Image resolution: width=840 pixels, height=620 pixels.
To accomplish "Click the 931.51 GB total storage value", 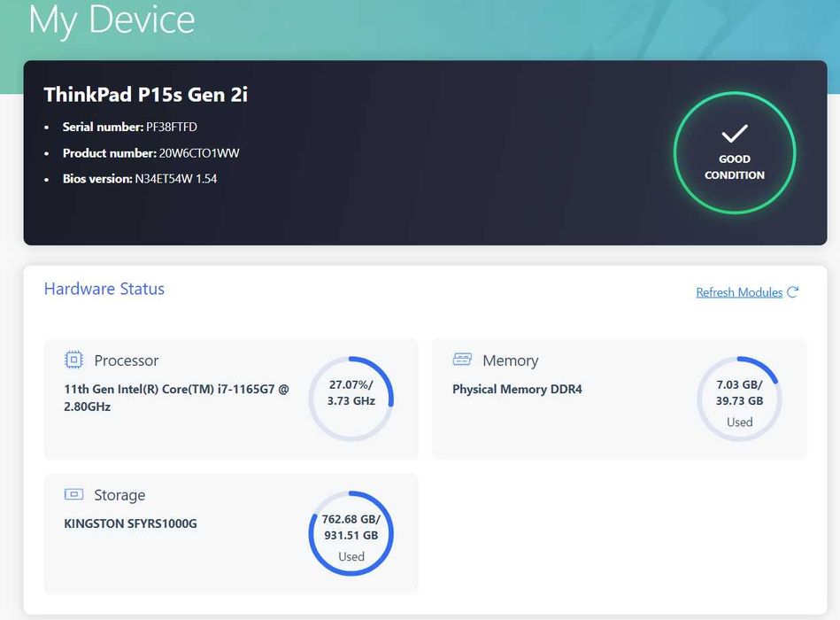I will (351, 535).
